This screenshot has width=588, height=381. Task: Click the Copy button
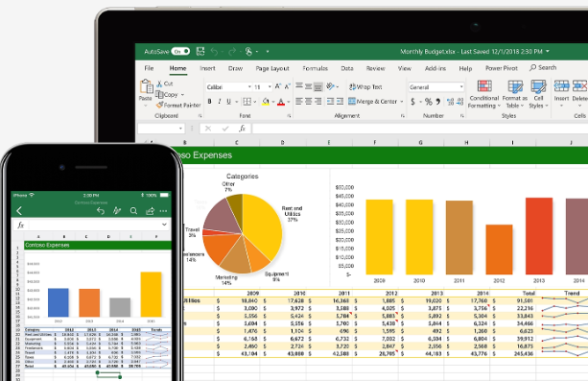[167, 95]
